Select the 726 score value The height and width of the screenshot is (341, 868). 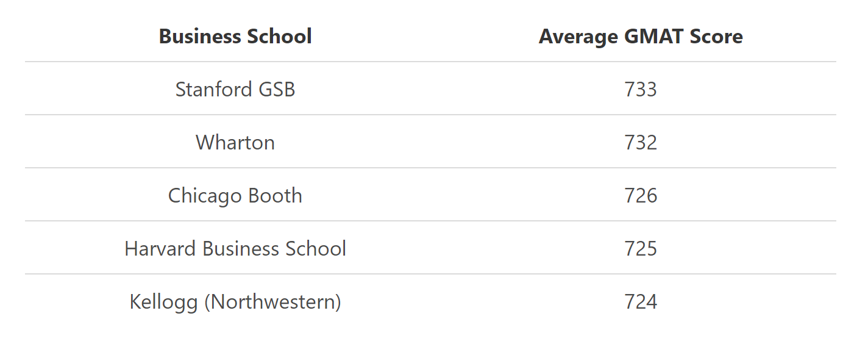pyautogui.click(x=641, y=196)
